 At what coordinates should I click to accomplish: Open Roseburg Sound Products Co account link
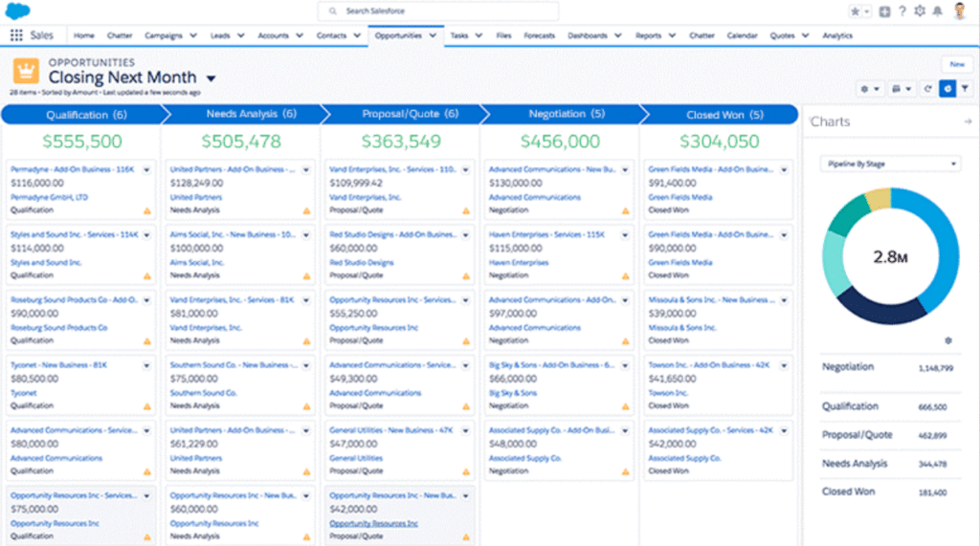coord(58,328)
